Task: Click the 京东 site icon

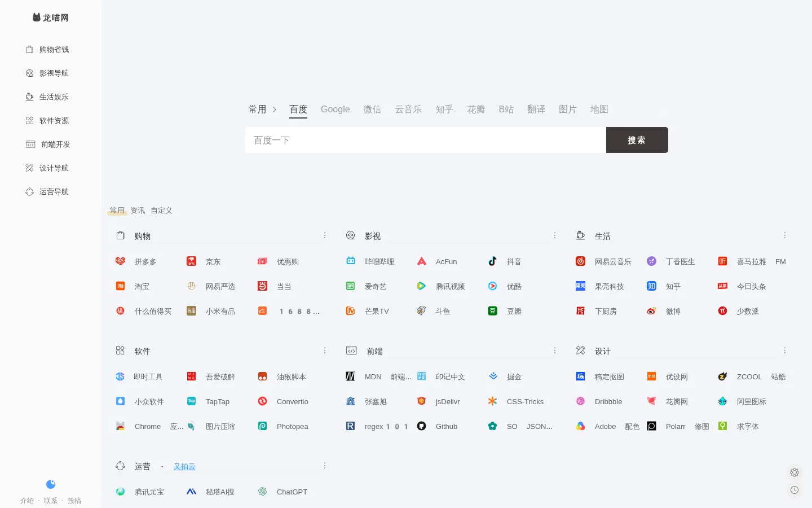Action: 191,261
